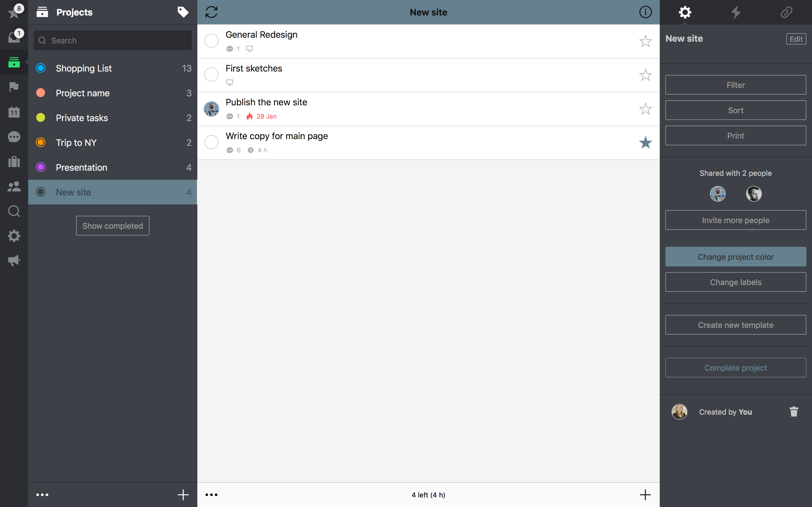
Task: Click the Change project color option
Action: (735, 256)
